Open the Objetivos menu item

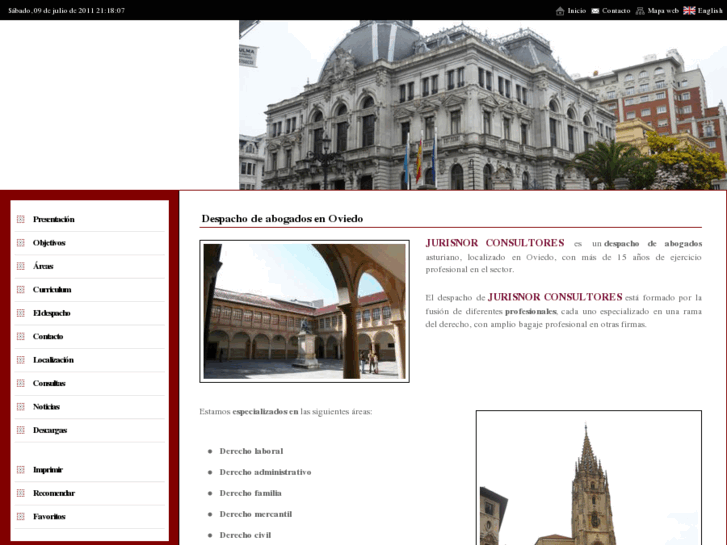click(x=49, y=243)
